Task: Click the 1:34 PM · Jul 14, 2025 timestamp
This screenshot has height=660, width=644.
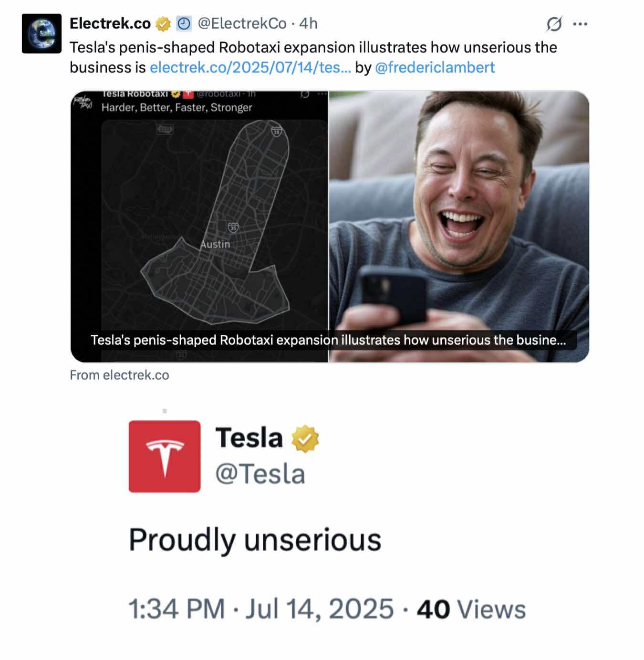Action: pyautogui.click(x=261, y=609)
